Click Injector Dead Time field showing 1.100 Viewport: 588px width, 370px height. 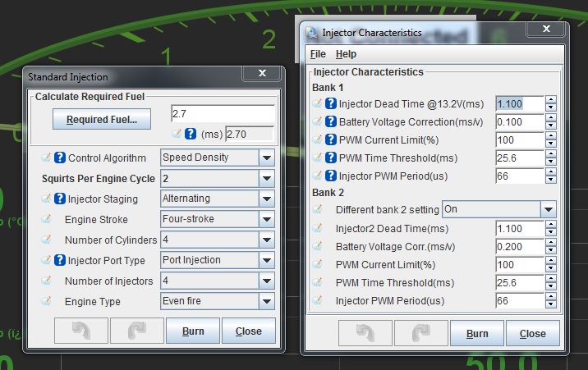point(520,103)
